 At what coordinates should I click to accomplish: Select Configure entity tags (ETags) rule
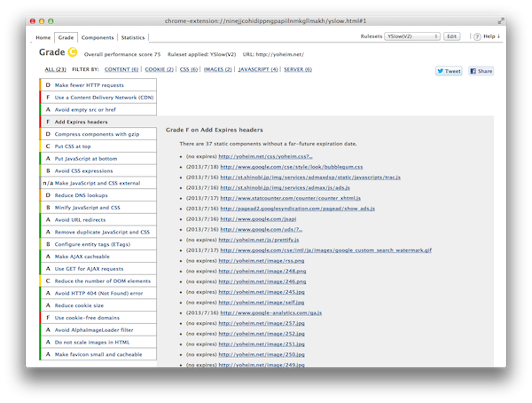pos(98,244)
